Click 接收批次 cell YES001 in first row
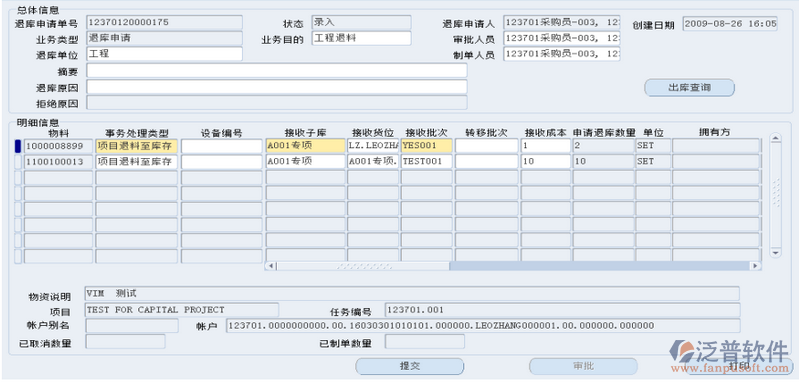 click(x=427, y=146)
